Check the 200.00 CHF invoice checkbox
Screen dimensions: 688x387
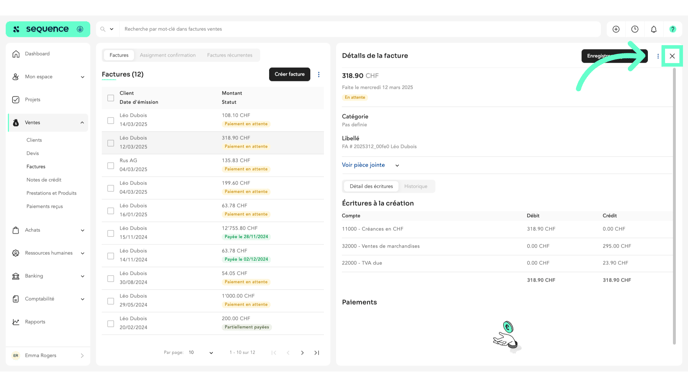click(111, 323)
